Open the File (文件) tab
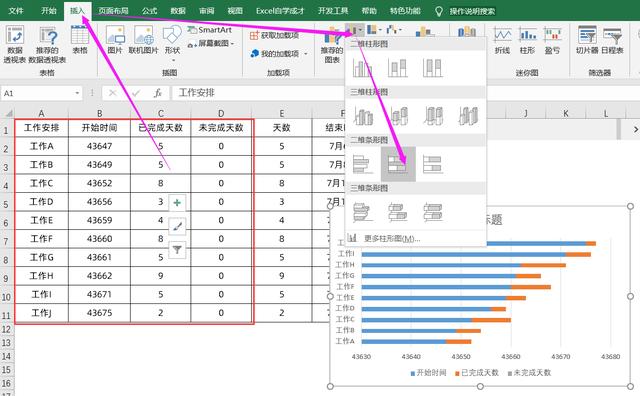640x396 pixels. [16, 11]
